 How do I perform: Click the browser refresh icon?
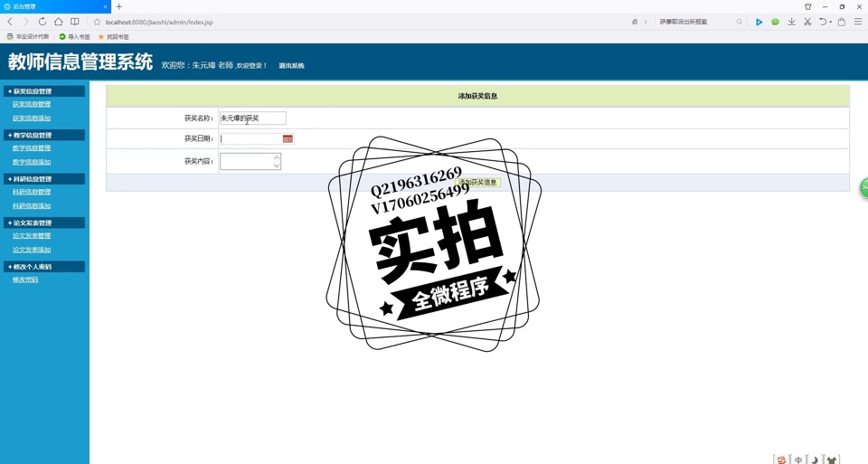[42, 22]
